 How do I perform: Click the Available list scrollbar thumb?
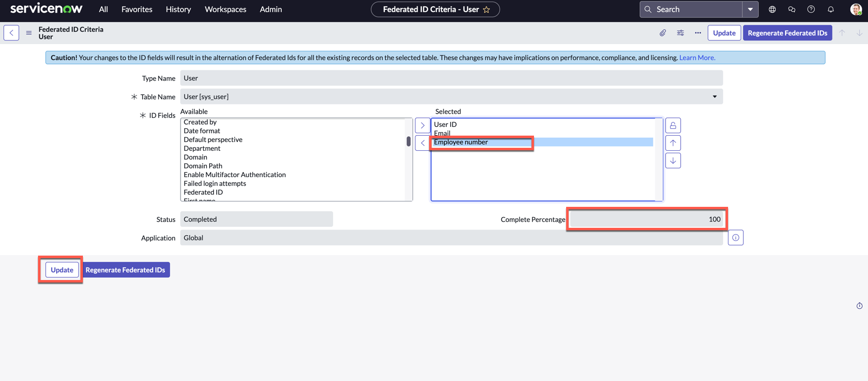point(409,141)
